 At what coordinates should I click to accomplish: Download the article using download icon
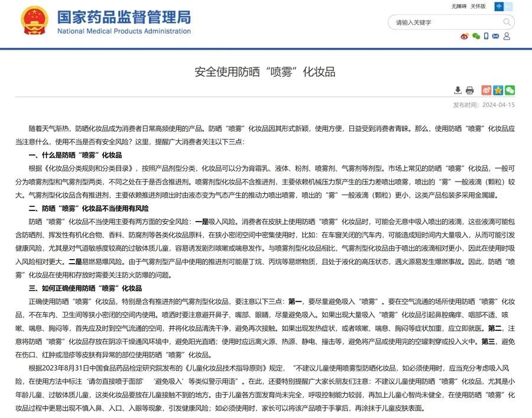(458, 90)
